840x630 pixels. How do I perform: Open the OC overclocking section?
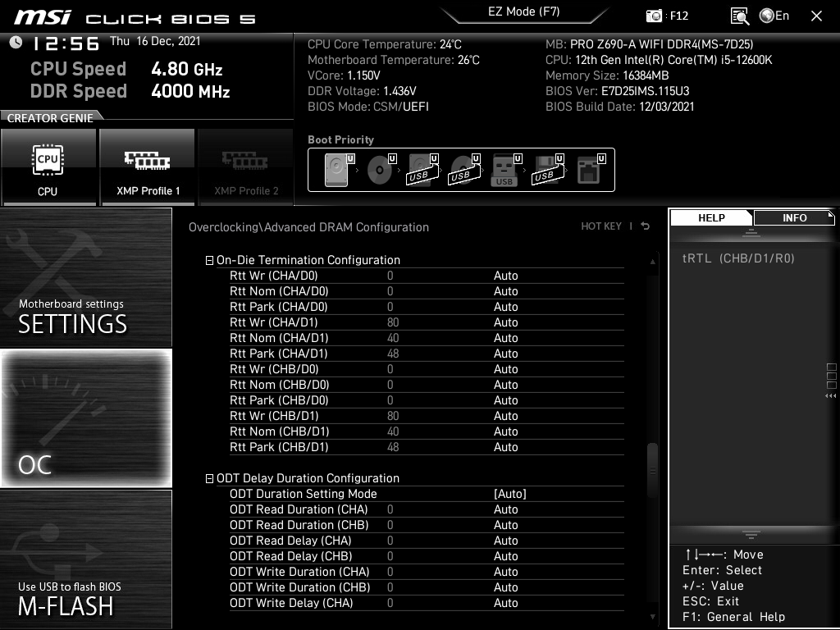coord(85,418)
